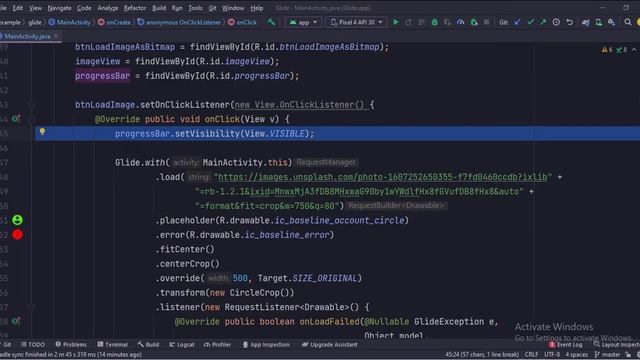
Task: Click the warnings count indicator
Action: coord(607,49)
